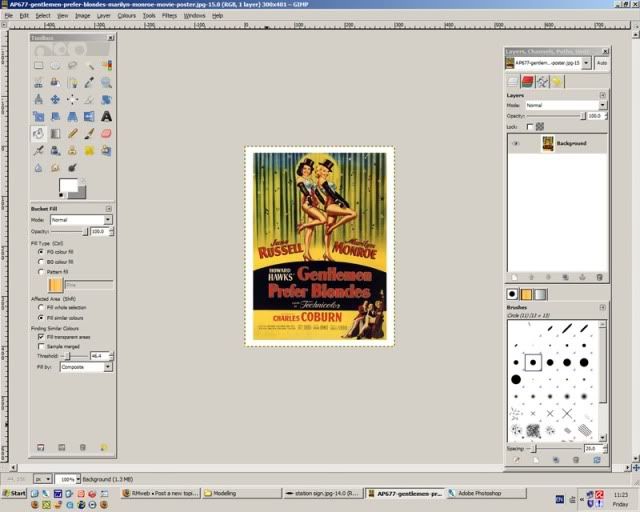Select Fill similar colours option
This screenshot has width=640, height=512.
(41, 317)
